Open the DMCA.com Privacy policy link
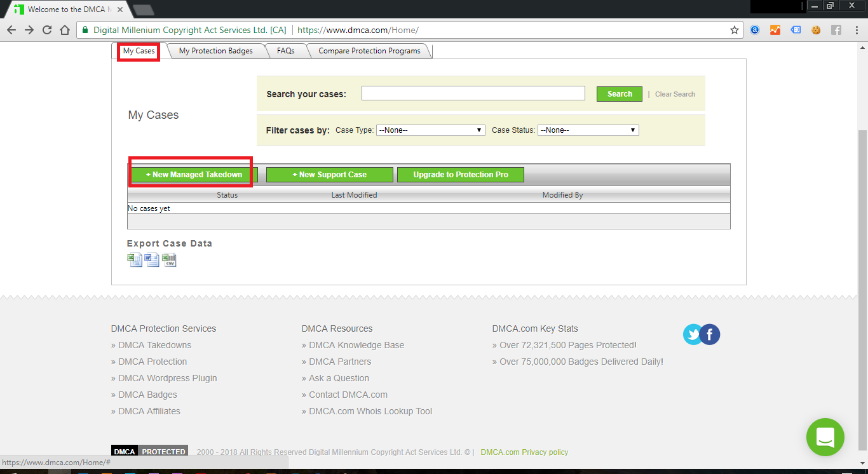This screenshot has width=868, height=474. click(x=524, y=452)
